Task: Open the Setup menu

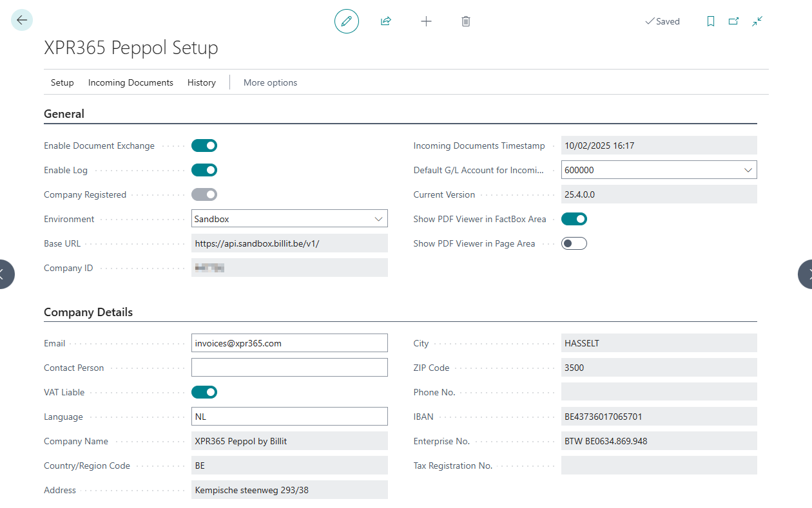Action: click(x=63, y=82)
